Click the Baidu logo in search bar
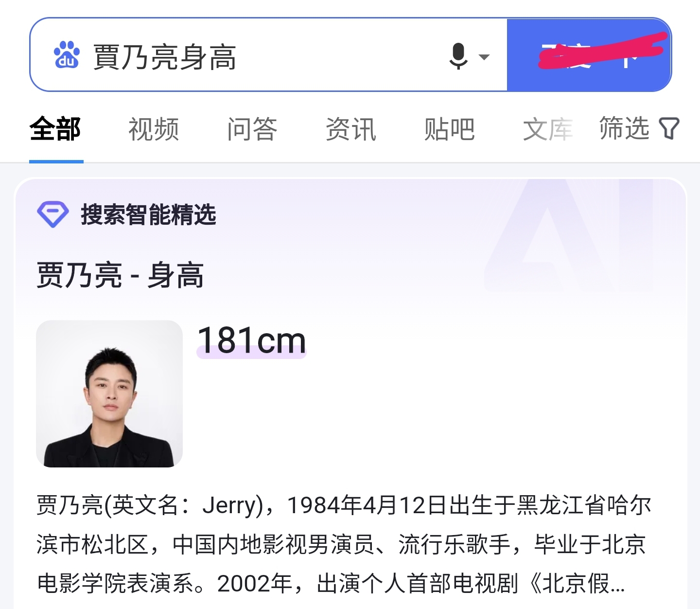700x609 pixels. pyautogui.click(x=68, y=55)
